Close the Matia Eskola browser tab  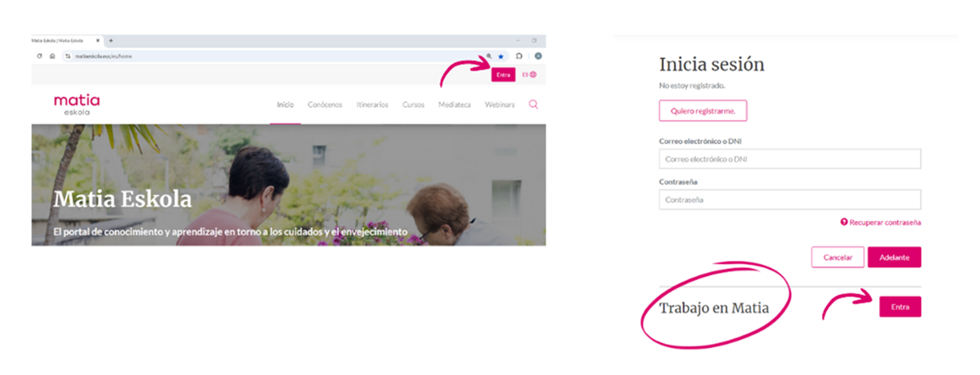click(98, 40)
